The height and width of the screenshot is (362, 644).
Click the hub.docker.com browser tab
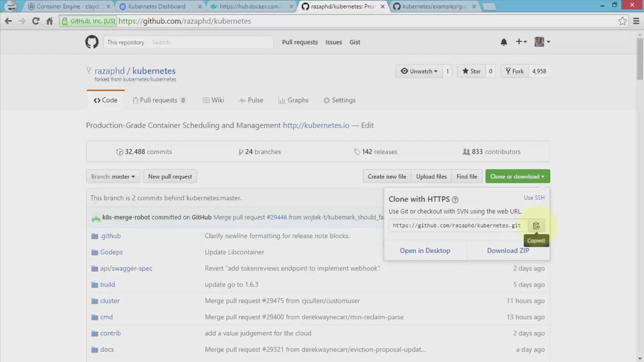coord(253,6)
